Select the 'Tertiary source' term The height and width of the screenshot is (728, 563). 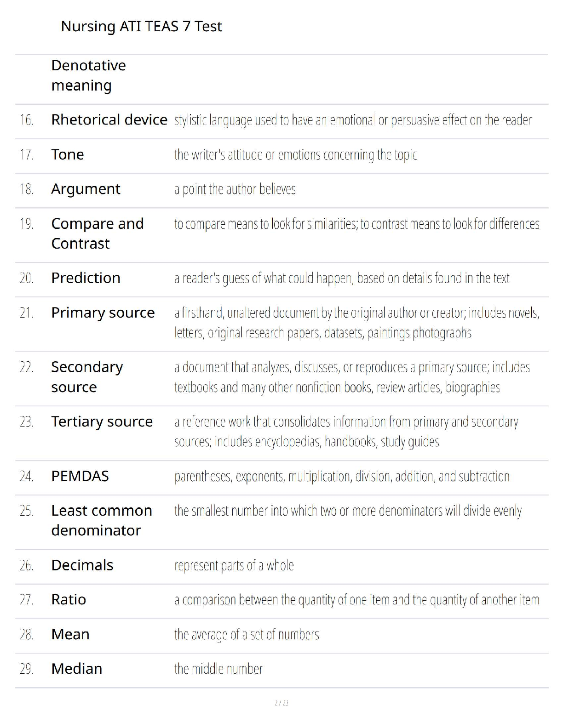pos(102,421)
